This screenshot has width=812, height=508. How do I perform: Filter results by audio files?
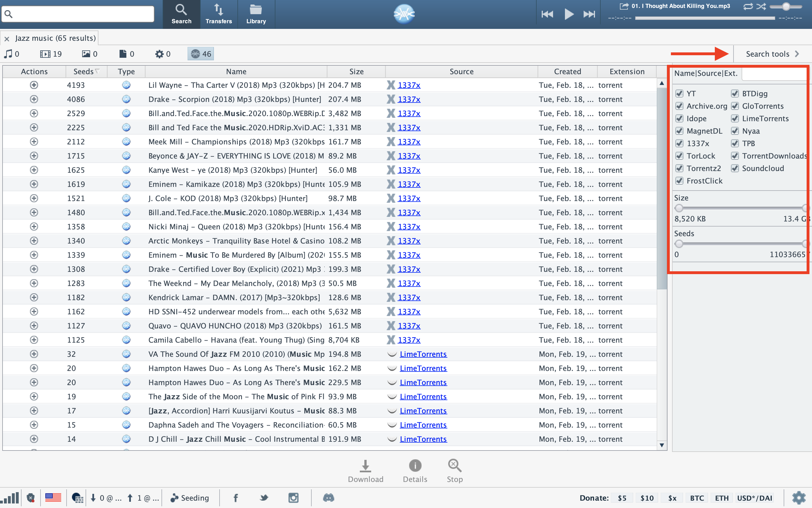coord(11,54)
